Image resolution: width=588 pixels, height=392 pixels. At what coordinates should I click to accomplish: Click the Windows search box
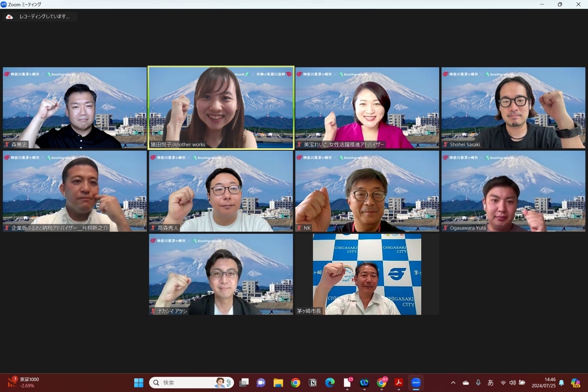tap(191, 383)
